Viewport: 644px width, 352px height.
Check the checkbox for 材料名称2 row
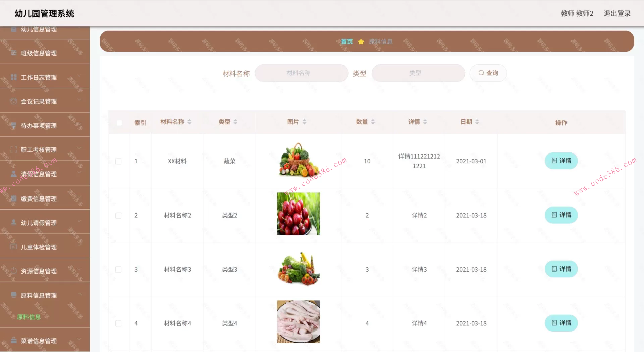pos(118,215)
